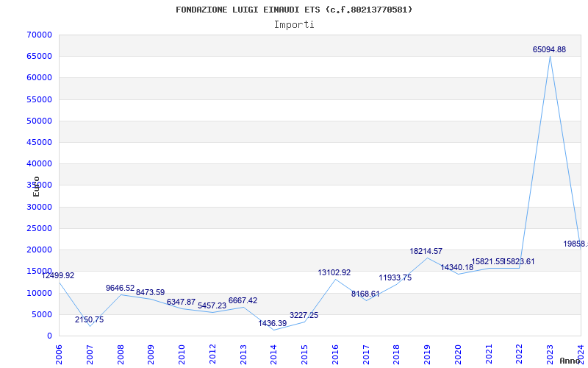Click the 2019 x-axis year label
588x368 pixels.
(x=428, y=354)
